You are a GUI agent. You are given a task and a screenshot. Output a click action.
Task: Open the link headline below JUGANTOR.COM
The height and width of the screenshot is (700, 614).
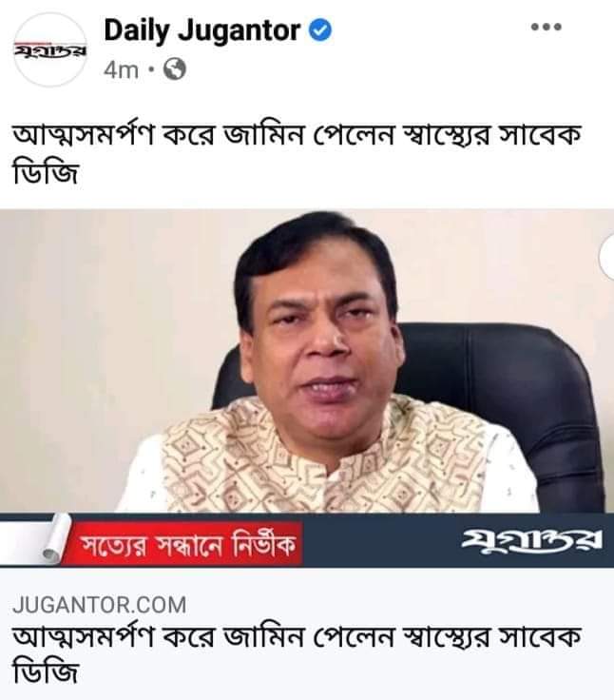[297, 654]
